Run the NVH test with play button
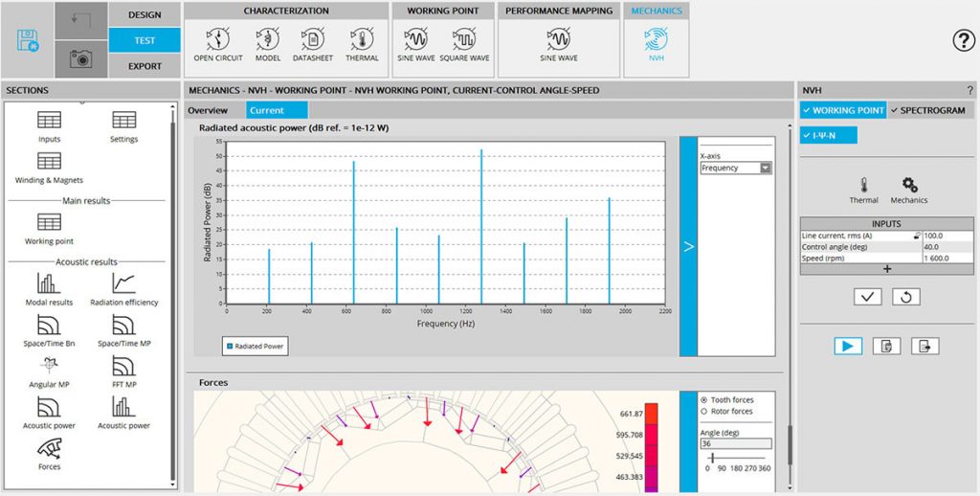Image resolution: width=980 pixels, height=496 pixels. point(847,346)
